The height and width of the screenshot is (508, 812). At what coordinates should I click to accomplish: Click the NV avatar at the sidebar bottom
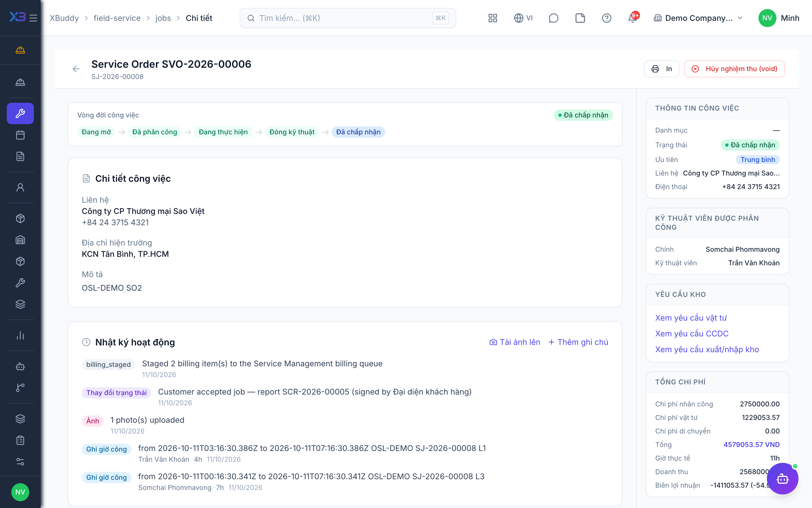20,492
